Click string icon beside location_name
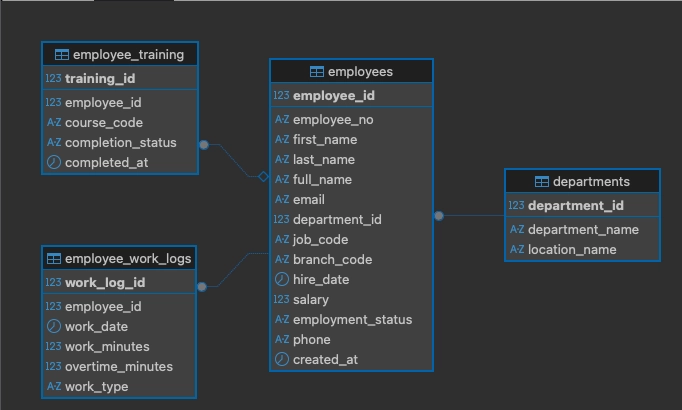 click(517, 250)
